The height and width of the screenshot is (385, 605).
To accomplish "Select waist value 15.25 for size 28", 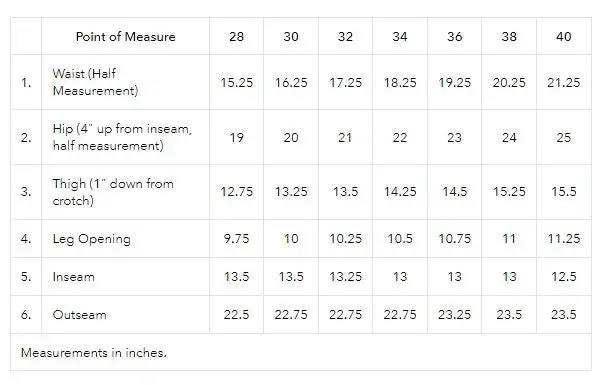I will click(236, 82).
